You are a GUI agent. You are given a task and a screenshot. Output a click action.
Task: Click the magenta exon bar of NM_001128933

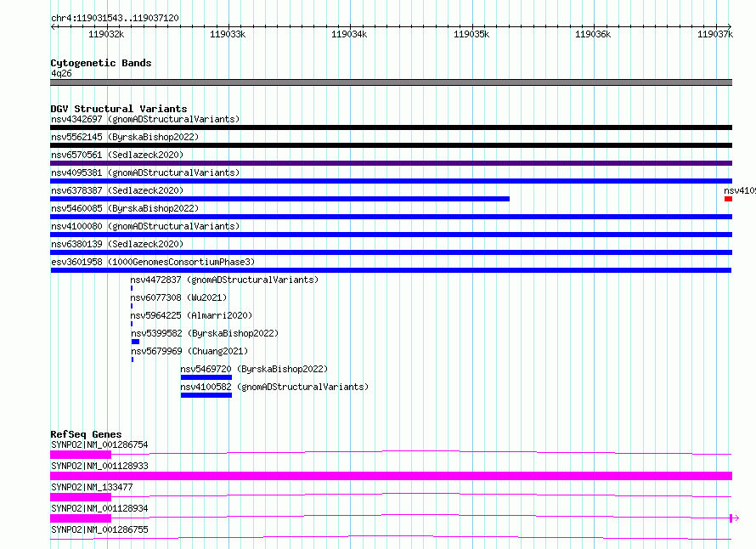point(391,476)
